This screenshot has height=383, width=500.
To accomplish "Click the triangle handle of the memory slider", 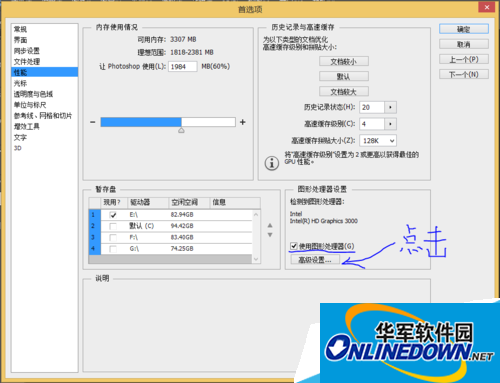I will click(x=181, y=130).
